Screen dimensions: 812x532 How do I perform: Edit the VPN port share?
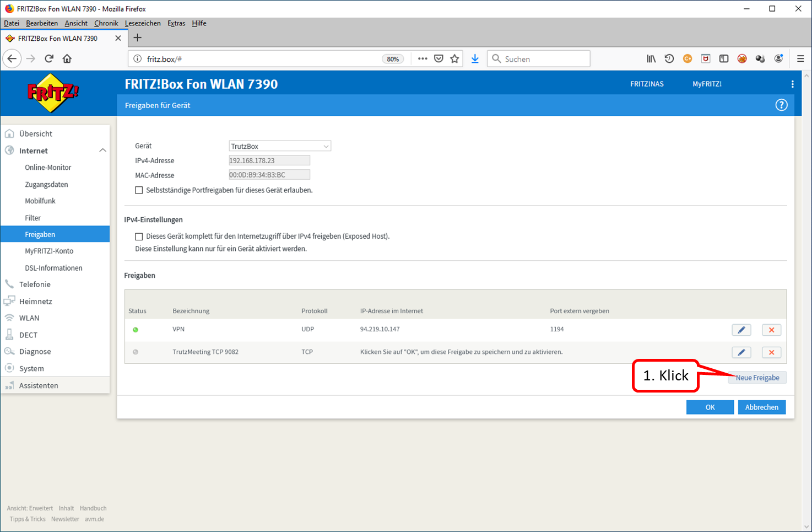[741, 330]
